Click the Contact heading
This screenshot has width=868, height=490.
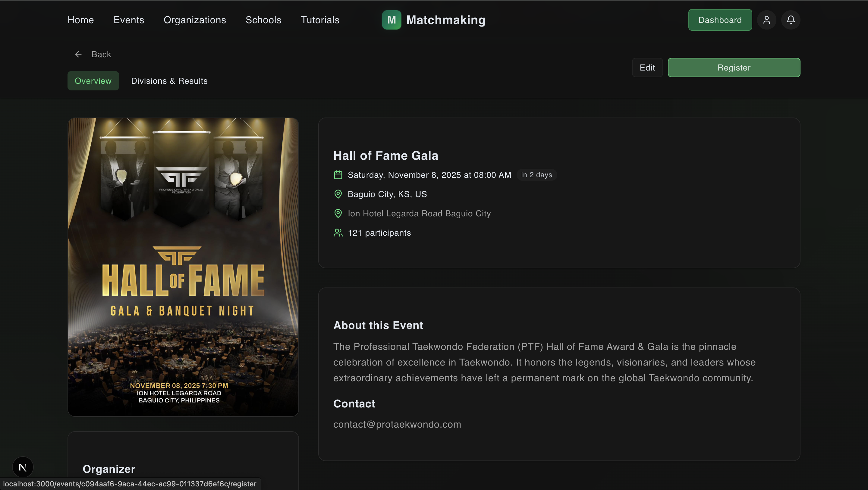[354, 404]
